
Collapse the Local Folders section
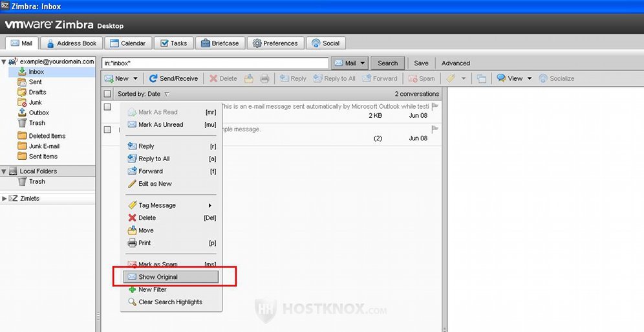[4, 172]
